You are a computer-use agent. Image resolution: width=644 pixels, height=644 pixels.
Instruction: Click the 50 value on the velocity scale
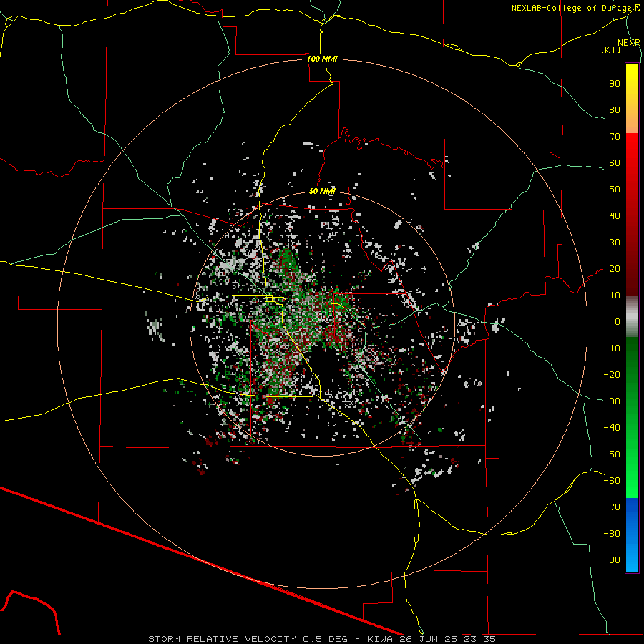(x=615, y=190)
